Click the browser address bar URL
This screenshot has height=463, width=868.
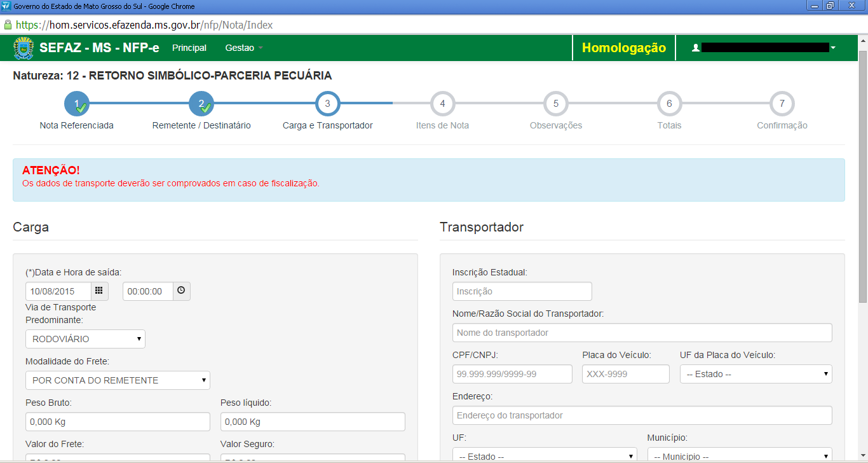tap(144, 25)
